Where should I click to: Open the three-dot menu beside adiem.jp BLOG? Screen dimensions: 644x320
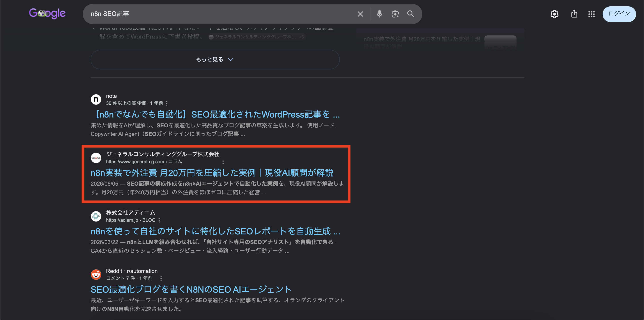(x=159, y=220)
